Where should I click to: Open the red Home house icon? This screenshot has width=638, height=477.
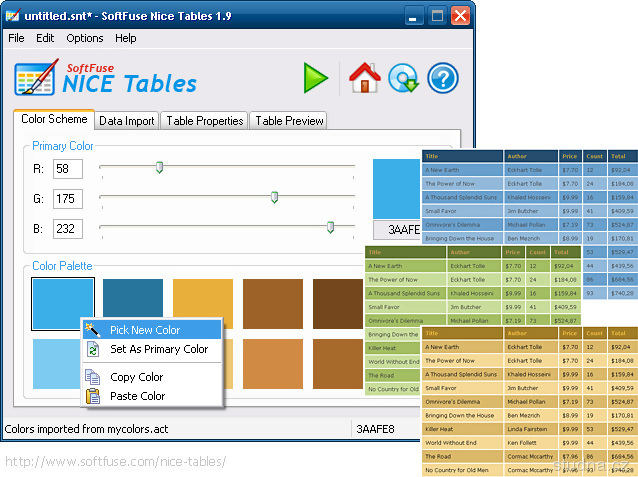point(365,78)
